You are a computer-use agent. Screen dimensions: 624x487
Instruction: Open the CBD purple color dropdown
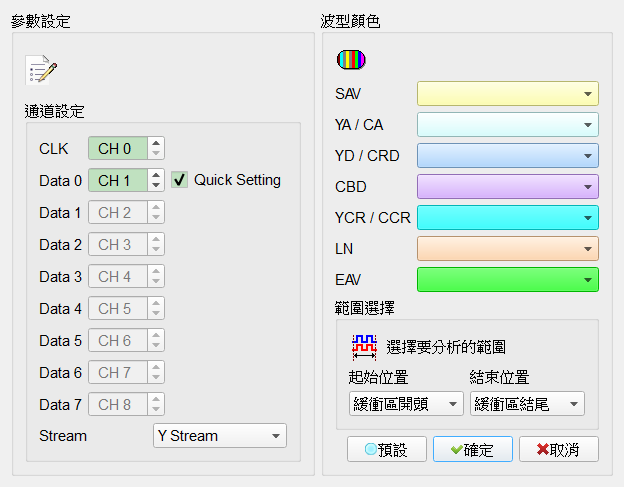coord(508,187)
